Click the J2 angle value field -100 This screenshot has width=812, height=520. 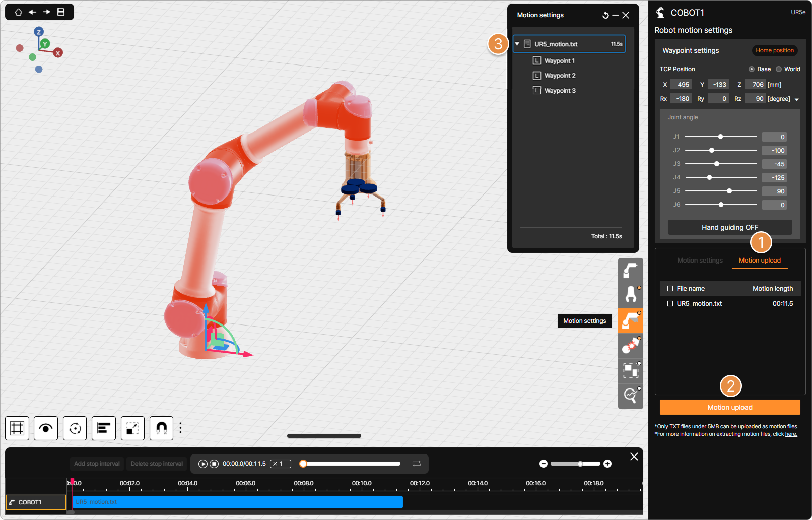pos(774,150)
